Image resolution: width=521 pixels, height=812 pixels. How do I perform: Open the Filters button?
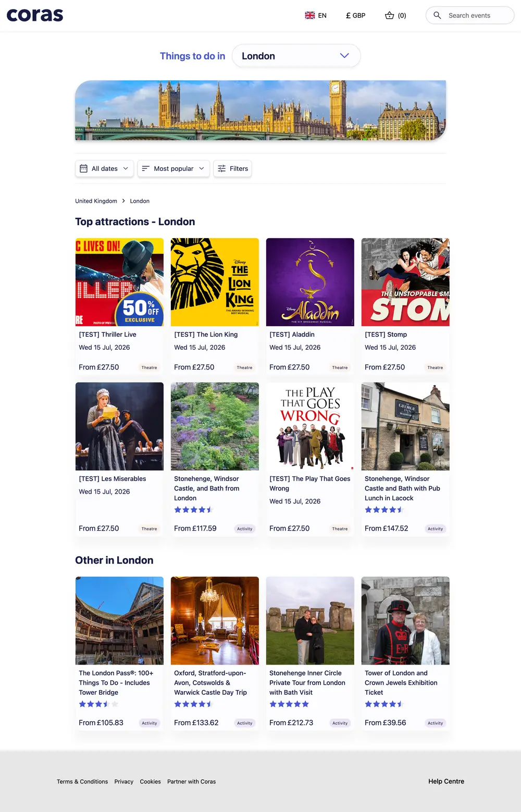click(x=232, y=168)
